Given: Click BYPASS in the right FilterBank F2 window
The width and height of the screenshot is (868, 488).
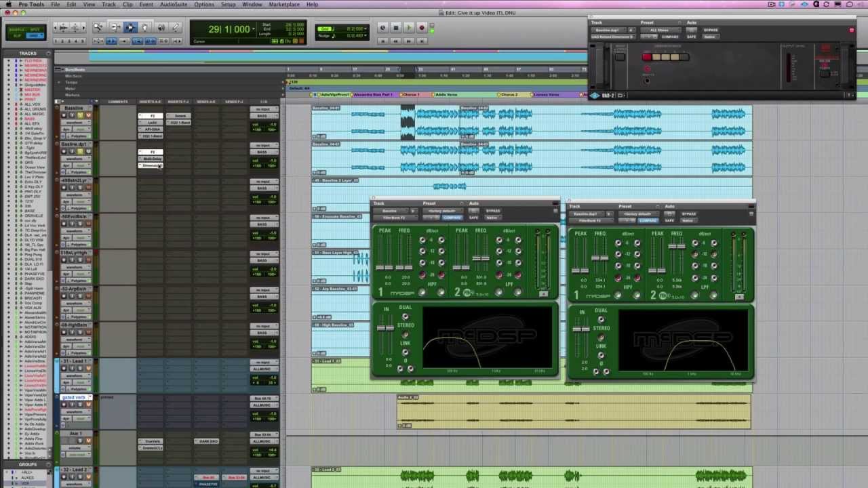Looking at the screenshot, I should pyautogui.click(x=689, y=214).
